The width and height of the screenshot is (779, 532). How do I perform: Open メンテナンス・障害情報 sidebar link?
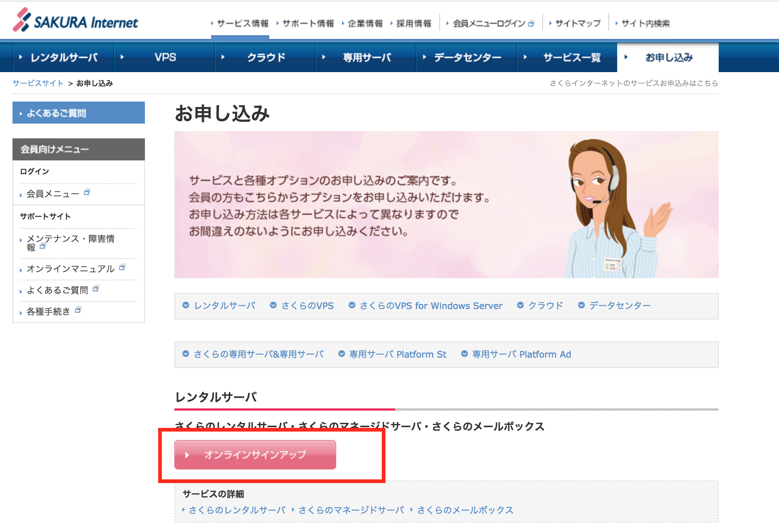pos(71,243)
